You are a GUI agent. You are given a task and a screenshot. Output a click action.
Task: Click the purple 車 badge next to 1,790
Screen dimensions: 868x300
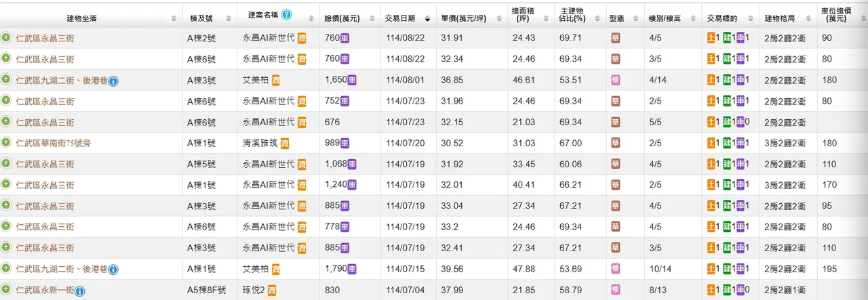point(352,270)
